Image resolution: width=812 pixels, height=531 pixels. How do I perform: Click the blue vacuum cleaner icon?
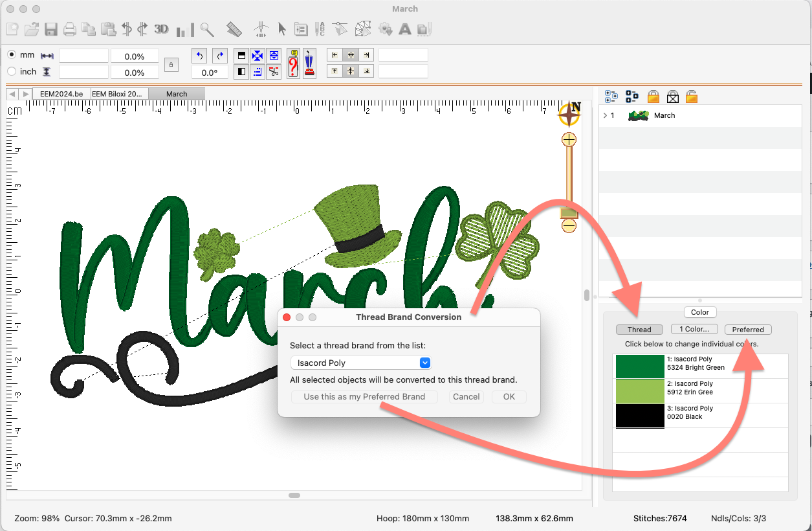coord(309,63)
